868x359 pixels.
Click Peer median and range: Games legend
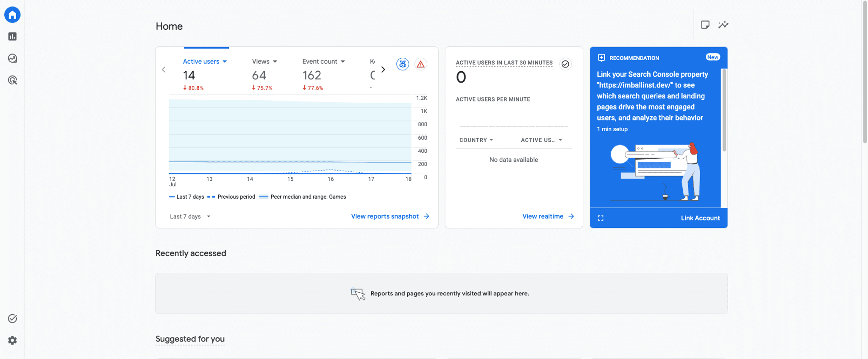coord(303,197)
